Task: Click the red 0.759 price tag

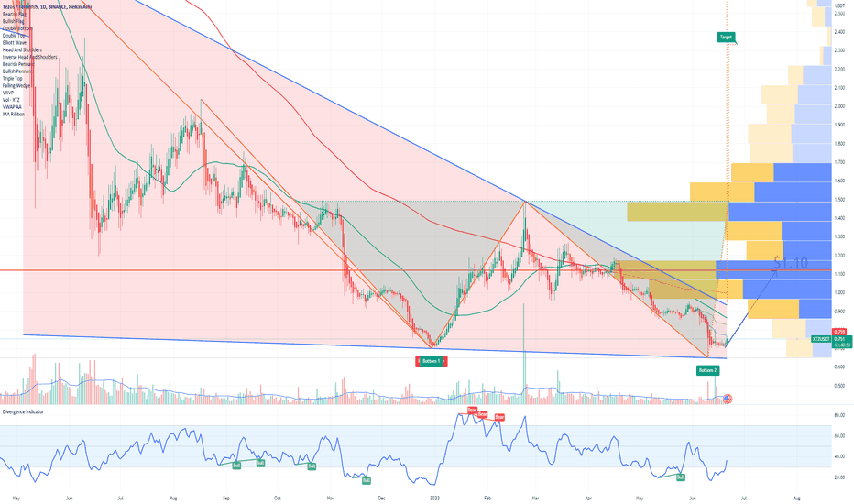Action: coord(839,332)
